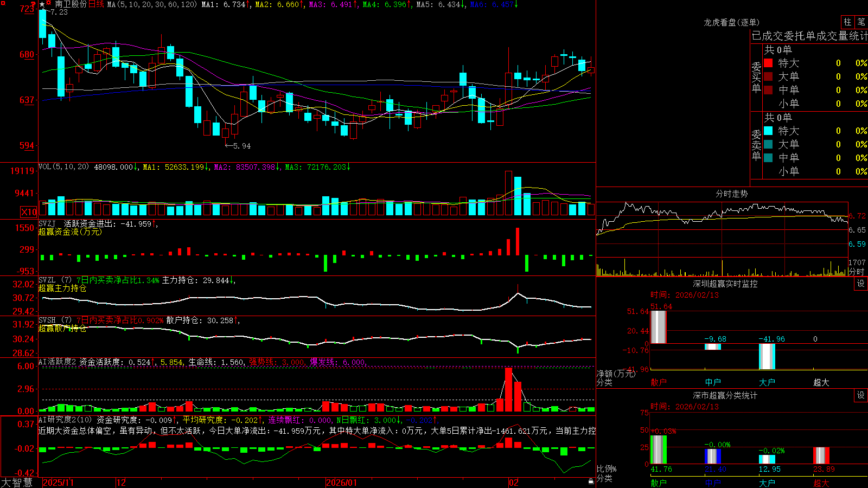Viewport: 868px width, 488px height.
Task: Click the 南卫股份 stock name label
Action: [x=71, y=4]
